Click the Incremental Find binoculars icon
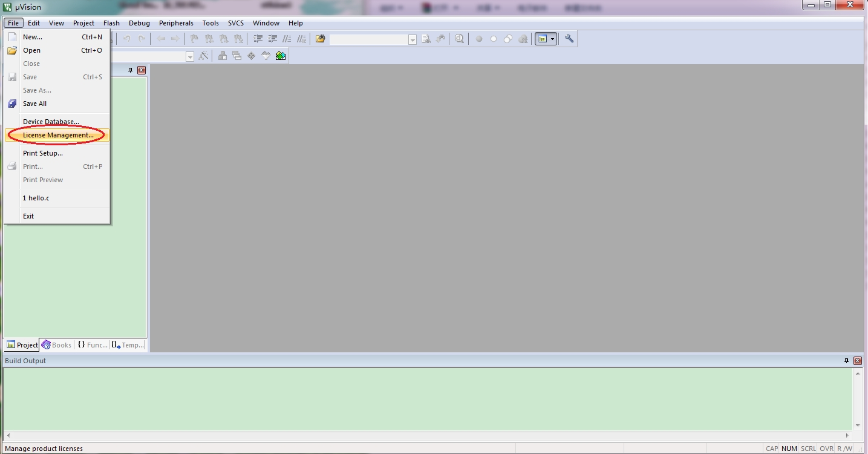Screen dimensions: 868x454 [440, 39]
